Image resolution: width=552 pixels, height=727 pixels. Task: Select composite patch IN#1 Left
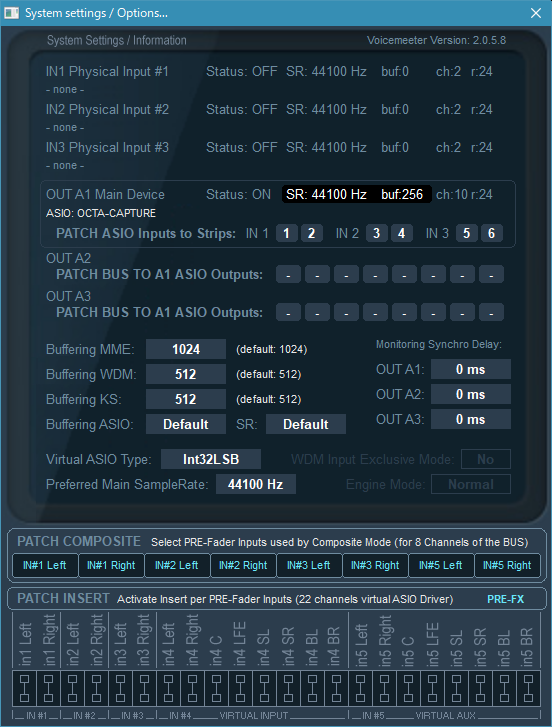tap(45, 565)
